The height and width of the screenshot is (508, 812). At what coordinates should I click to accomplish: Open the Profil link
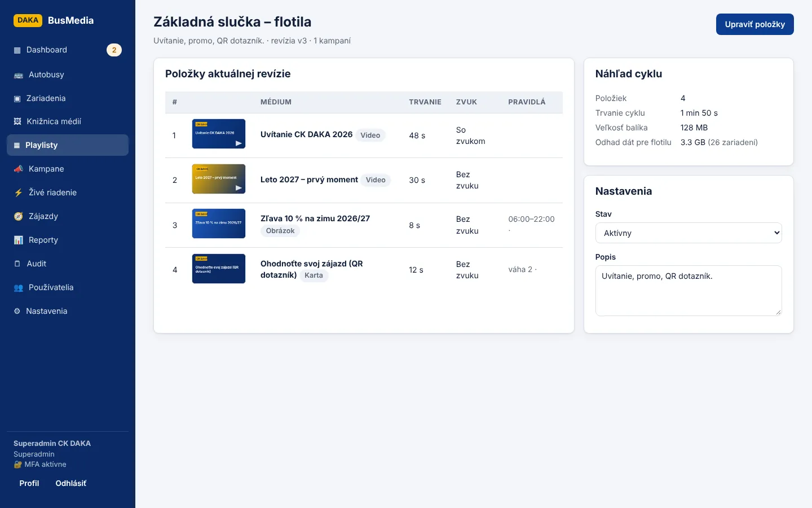tap(29, 483)
